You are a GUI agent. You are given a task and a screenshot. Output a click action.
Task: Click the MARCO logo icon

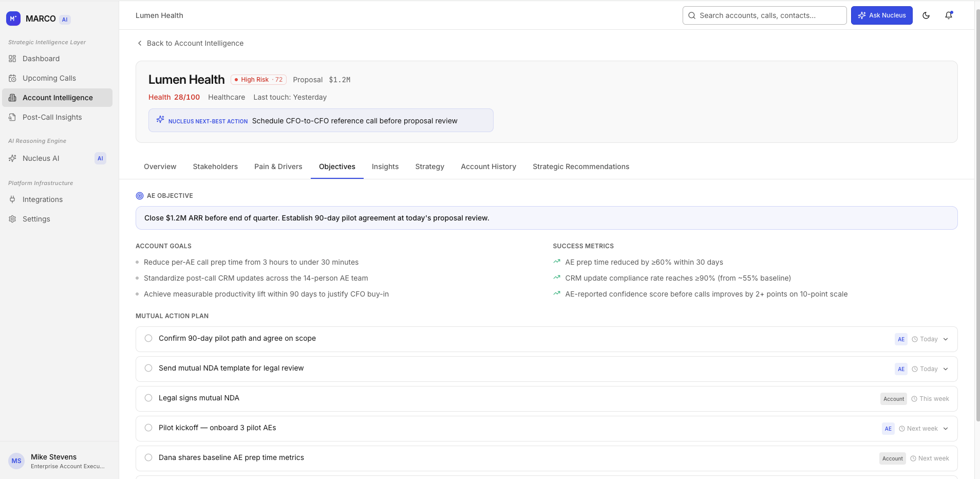pyautogui.click(x=13, y=19)
